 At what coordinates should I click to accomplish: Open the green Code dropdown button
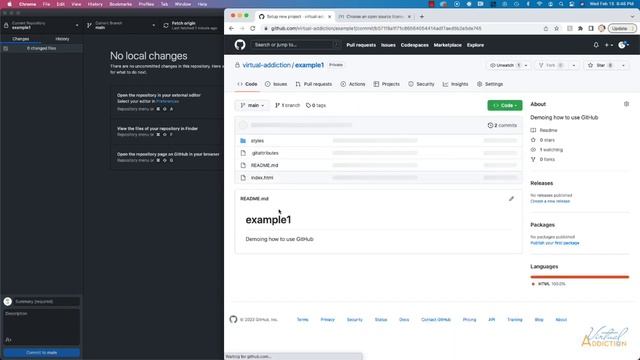coord(504,105)
